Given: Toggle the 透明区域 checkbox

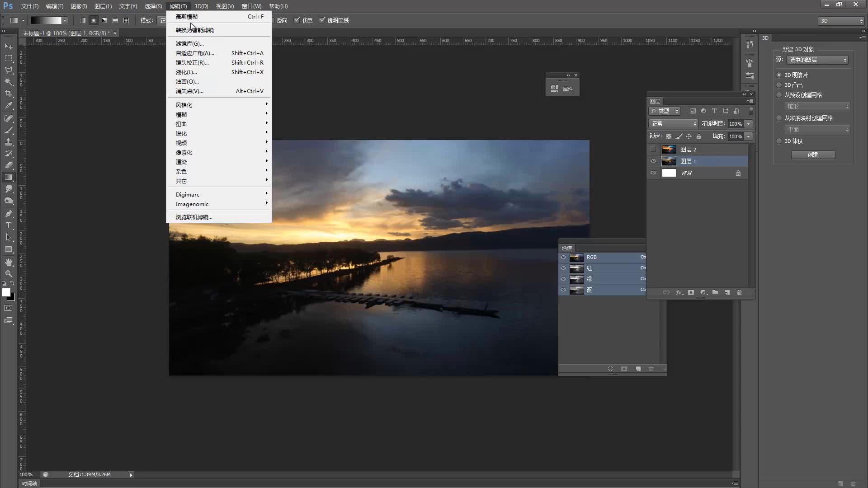Looking at the screenshot, I should pos(322,20).
